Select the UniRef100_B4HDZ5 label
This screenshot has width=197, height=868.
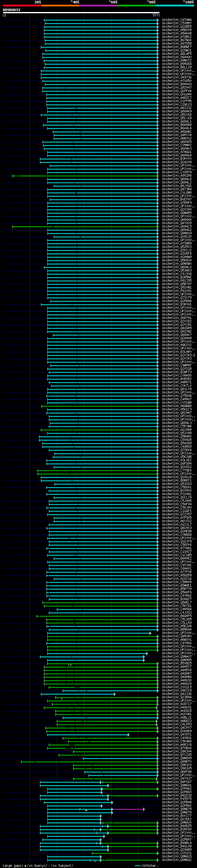click(177, 826)
